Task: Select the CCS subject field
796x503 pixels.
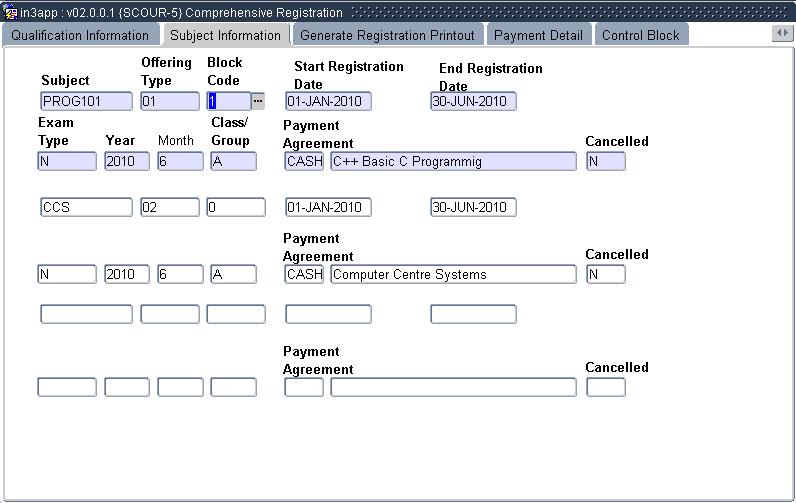Action: coord(86,207)
